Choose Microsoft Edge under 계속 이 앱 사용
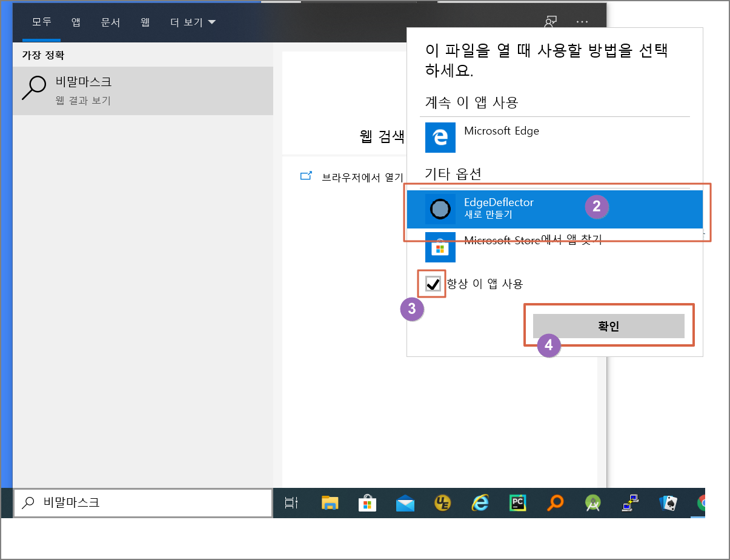Image resolution: width=730 pixels, height=560 pixels. (x=555, y=136)
